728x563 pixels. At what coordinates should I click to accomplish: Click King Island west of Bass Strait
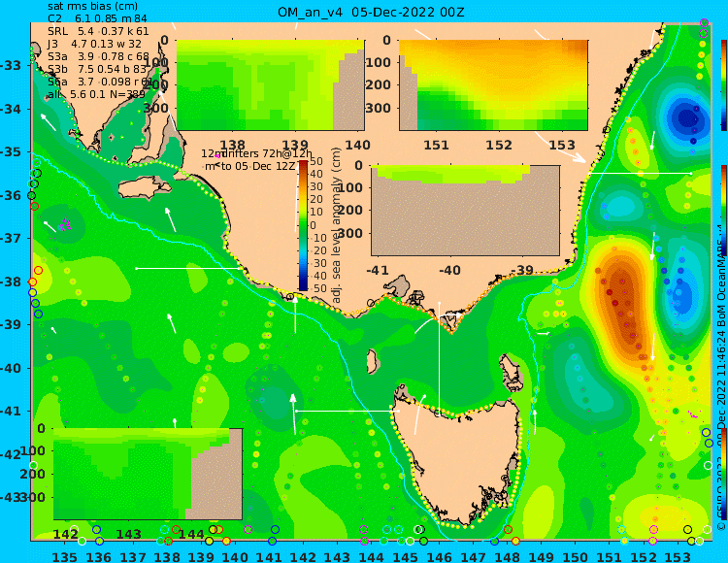[x=372, y=361]
